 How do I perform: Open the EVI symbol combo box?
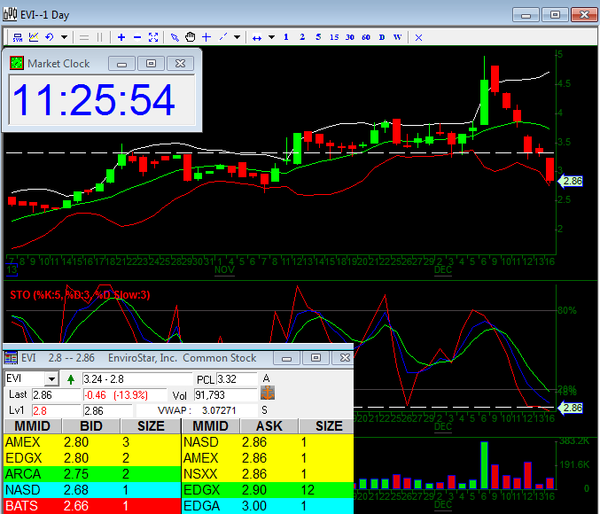52,380
